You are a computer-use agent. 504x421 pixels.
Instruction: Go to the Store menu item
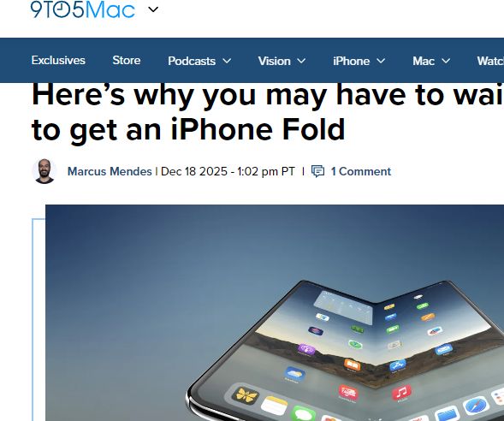127,61
